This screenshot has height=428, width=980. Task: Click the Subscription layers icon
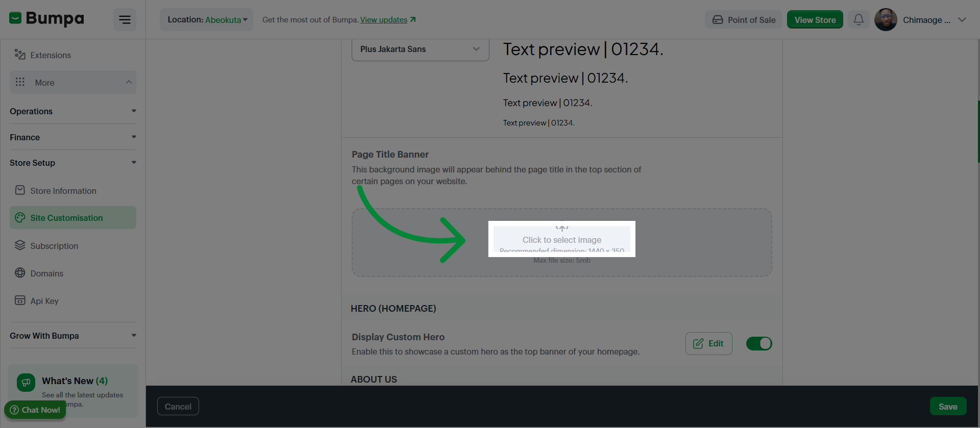[20, 245]
